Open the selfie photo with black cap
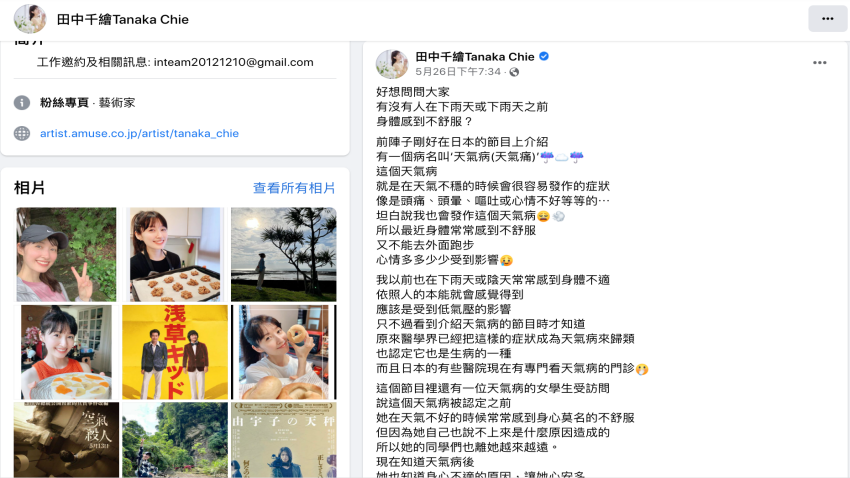Screen dimensions: 850x478 66,254
